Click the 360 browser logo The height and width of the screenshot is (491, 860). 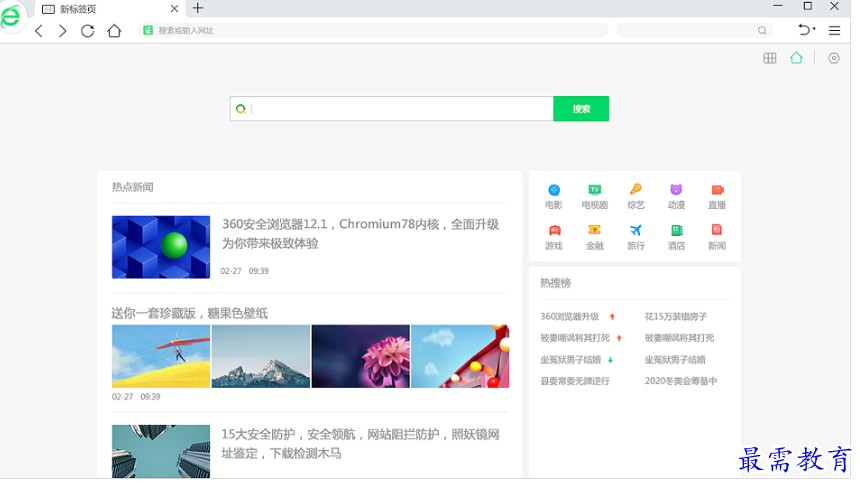pyautogui.click(x=11, y=16)
